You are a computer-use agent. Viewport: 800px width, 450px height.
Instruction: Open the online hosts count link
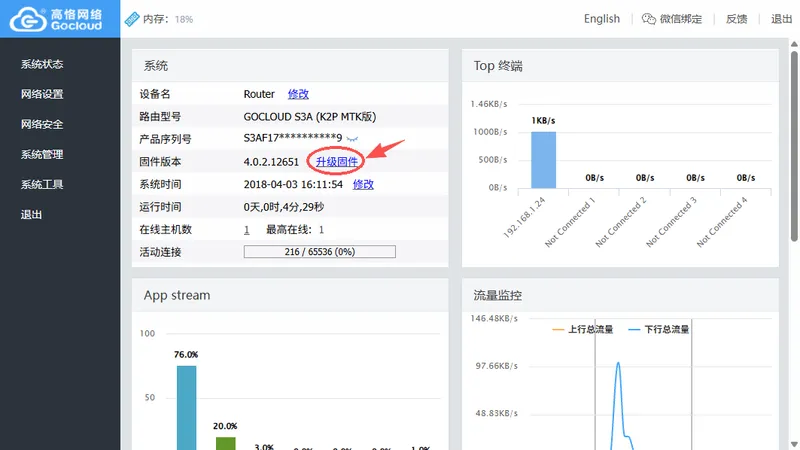click(246, 230)
